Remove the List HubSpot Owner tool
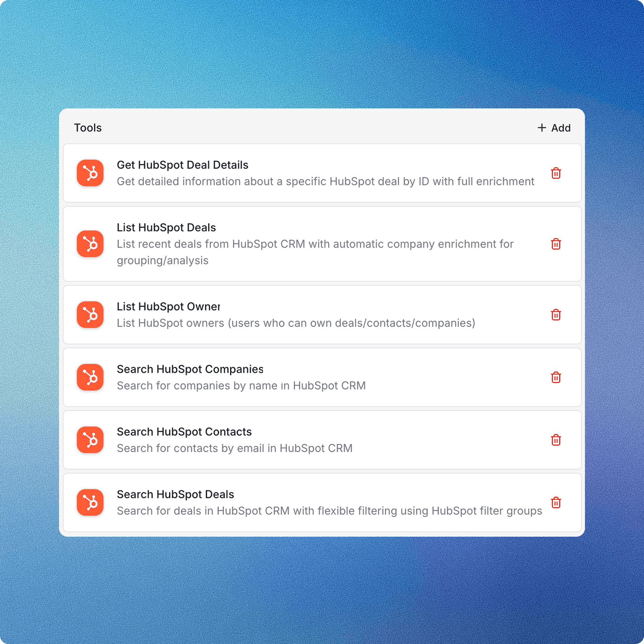The height and width of the screenshot is (644, 644). (x=556, y=315)
